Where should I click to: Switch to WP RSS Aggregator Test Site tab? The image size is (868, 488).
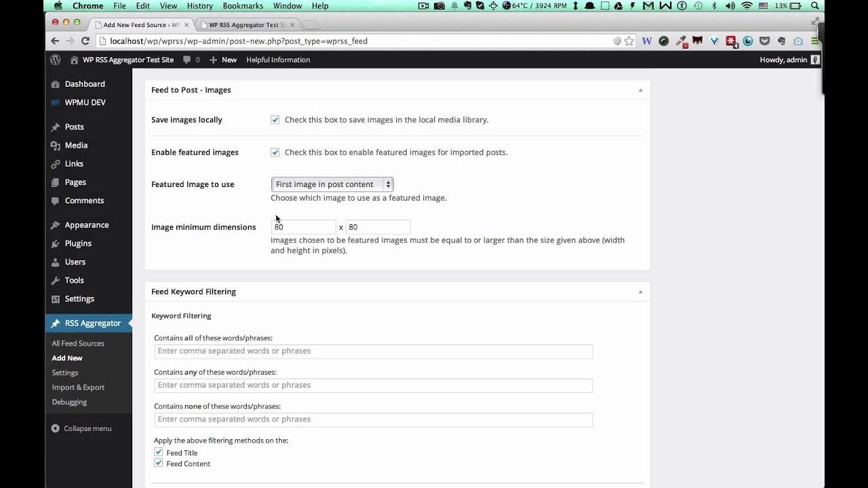tap(247, 25)
